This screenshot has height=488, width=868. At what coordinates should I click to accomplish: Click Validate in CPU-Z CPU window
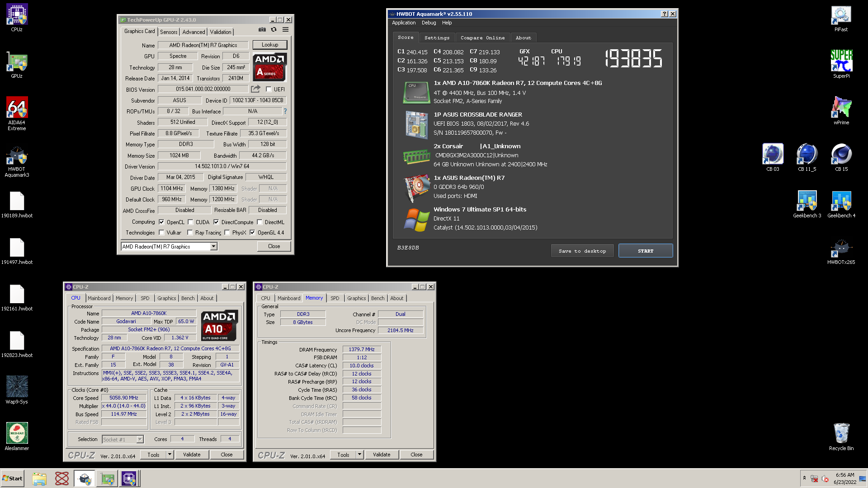click(x=192, y=455)
